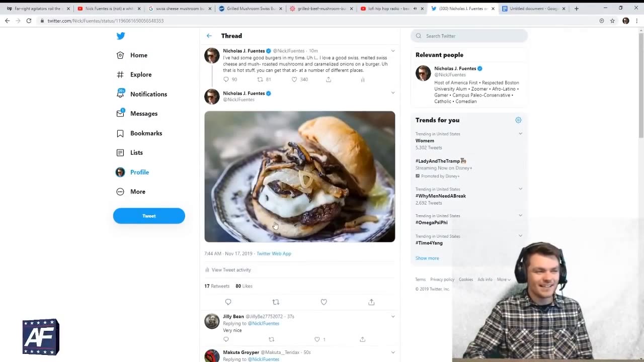Viewport: 644px width, 362px height.
Task: Go back with Thread arrow
Action: click(x=209, y=36)
